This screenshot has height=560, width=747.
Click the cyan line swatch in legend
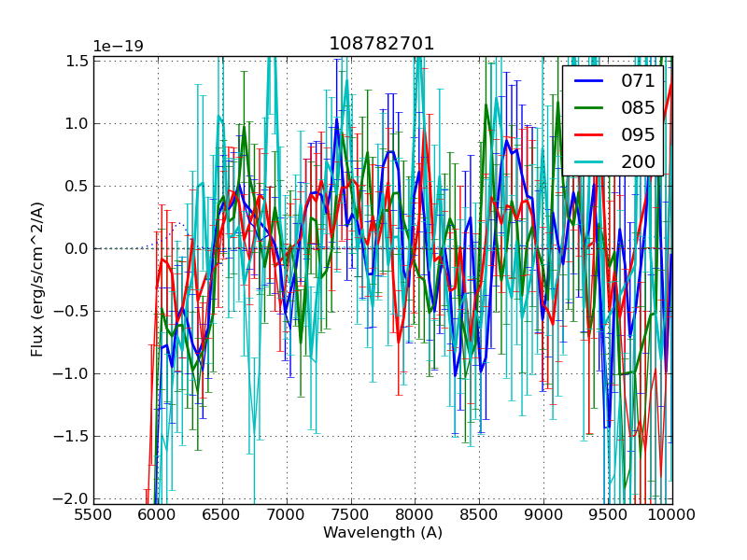point(590,161)
